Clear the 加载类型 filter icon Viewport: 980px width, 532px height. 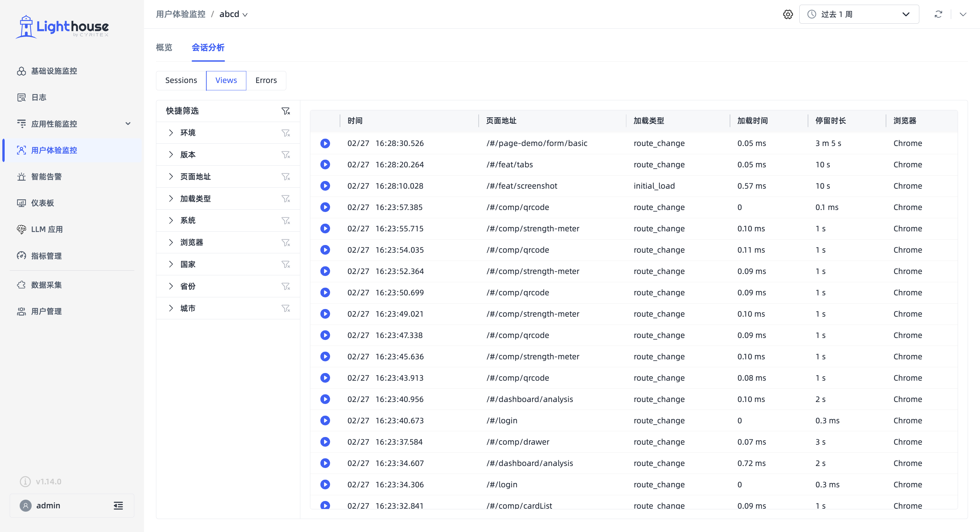pyautogui.click(x=285, y=199)
